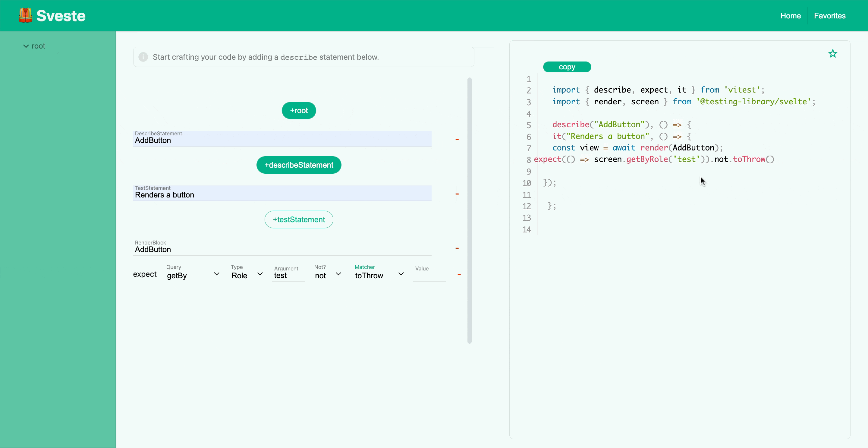The height and width of the screenshot is (448, 868).
Task: Click the +root button
Action: point(299,111)
